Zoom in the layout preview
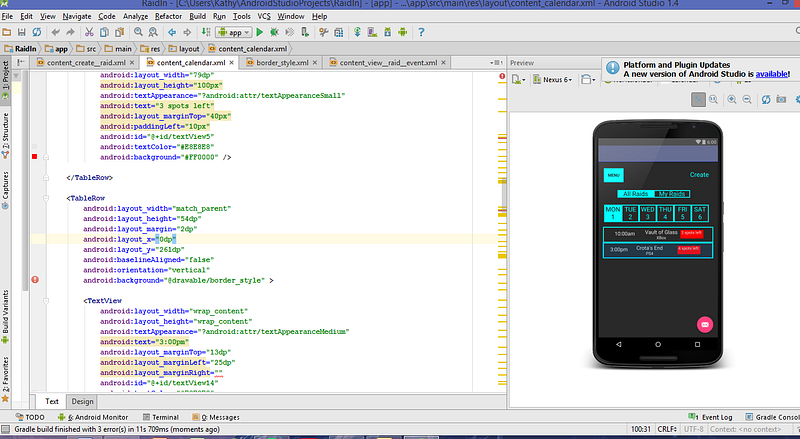Screen dimensions: 800x439 [x=732, y=100]
